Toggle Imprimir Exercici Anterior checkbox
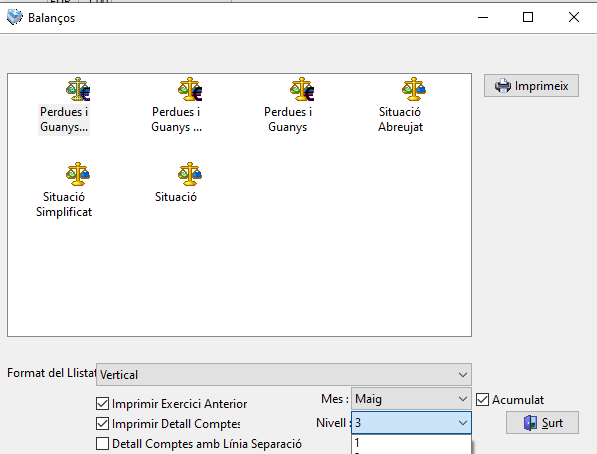This screenshot has height=454, width=597. pyautogui.click(x=102, y=403)
